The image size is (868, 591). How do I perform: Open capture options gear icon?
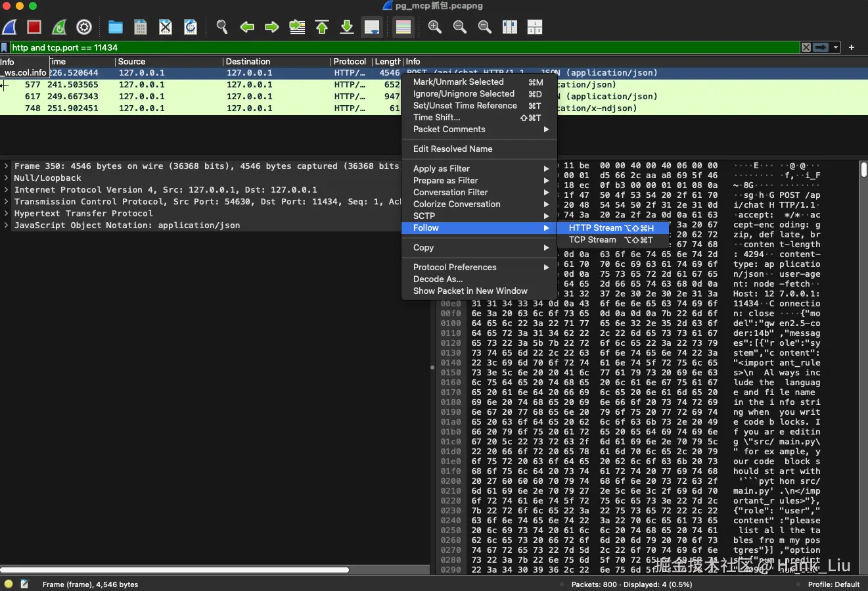84,27
